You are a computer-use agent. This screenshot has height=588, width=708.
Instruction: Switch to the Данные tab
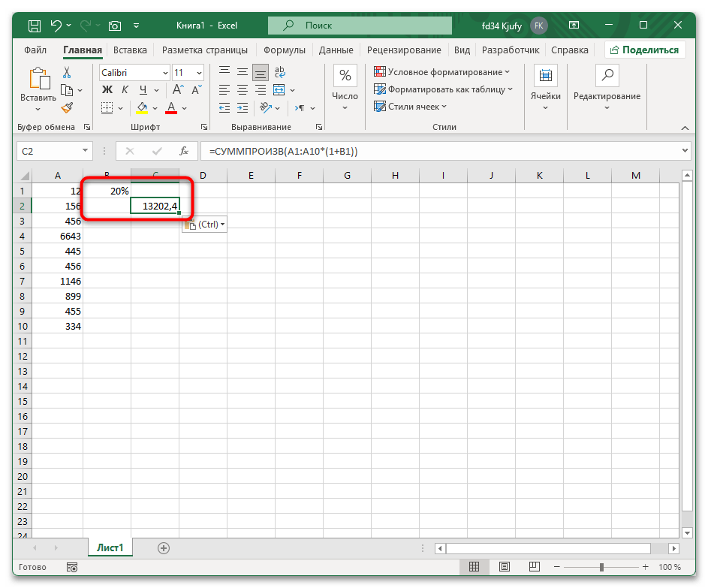point(336,50)
